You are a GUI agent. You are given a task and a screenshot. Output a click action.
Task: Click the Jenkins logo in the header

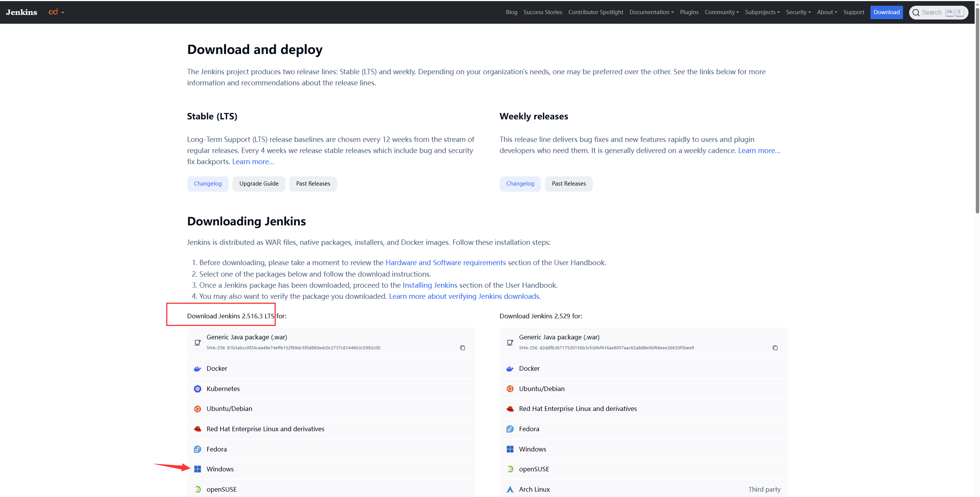(x=21, y=12)
